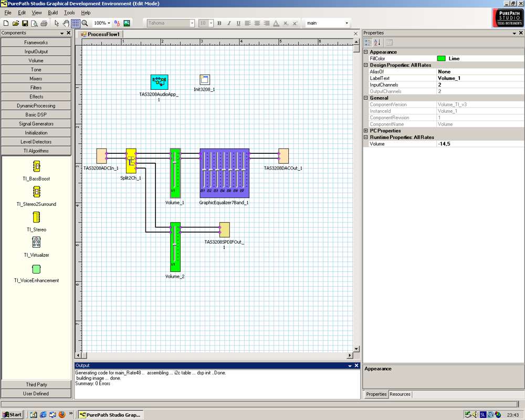Select the arrow pointer tool
The width and height of the screenshot is (525, 420).
tap(57, 23)
